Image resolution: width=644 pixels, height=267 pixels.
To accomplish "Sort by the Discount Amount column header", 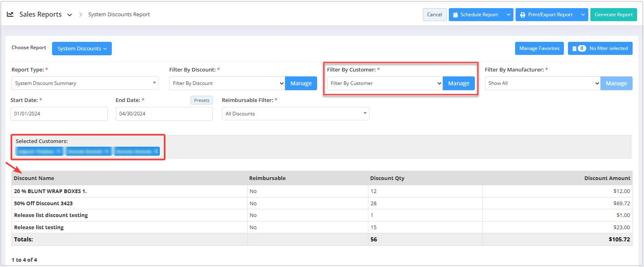I will [607, 178].
